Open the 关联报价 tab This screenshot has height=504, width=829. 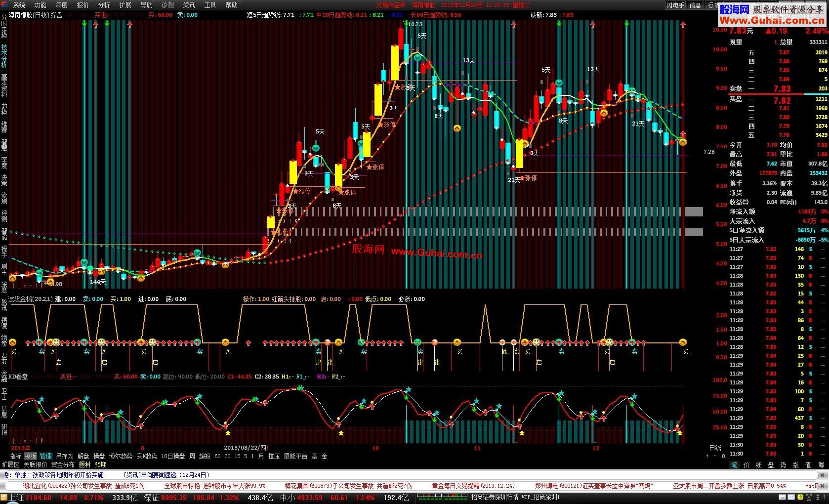point(35,464)
